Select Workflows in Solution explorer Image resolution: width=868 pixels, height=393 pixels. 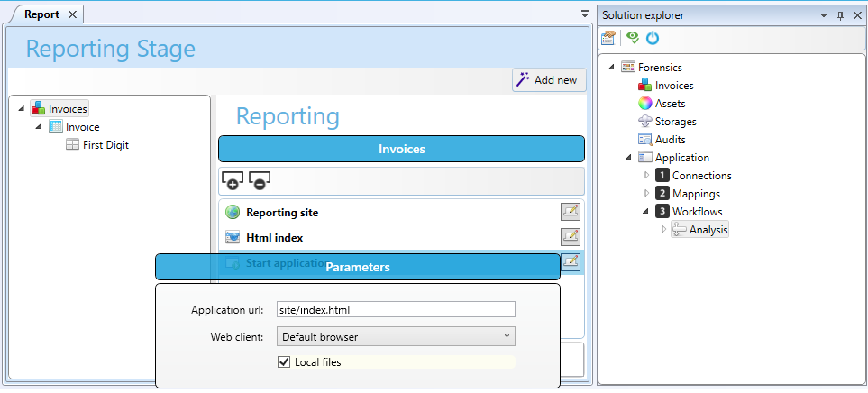coord(697,212)
